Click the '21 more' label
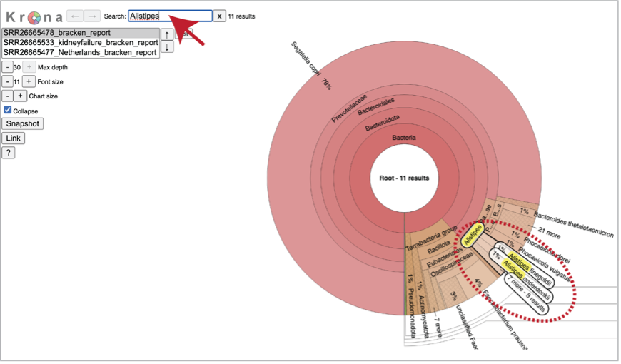Screen dimensions: 621x364 pyautogui.click(x=550, y=233)
